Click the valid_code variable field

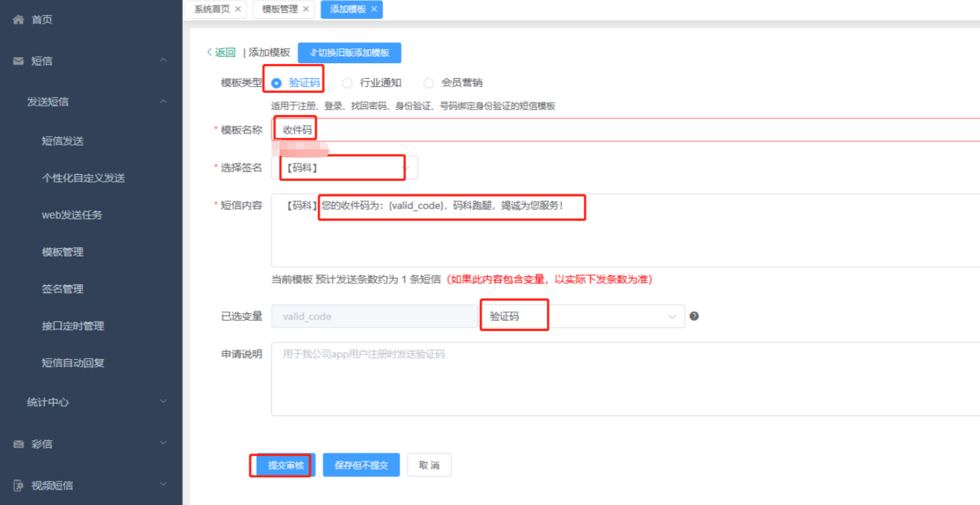point(375,316)
